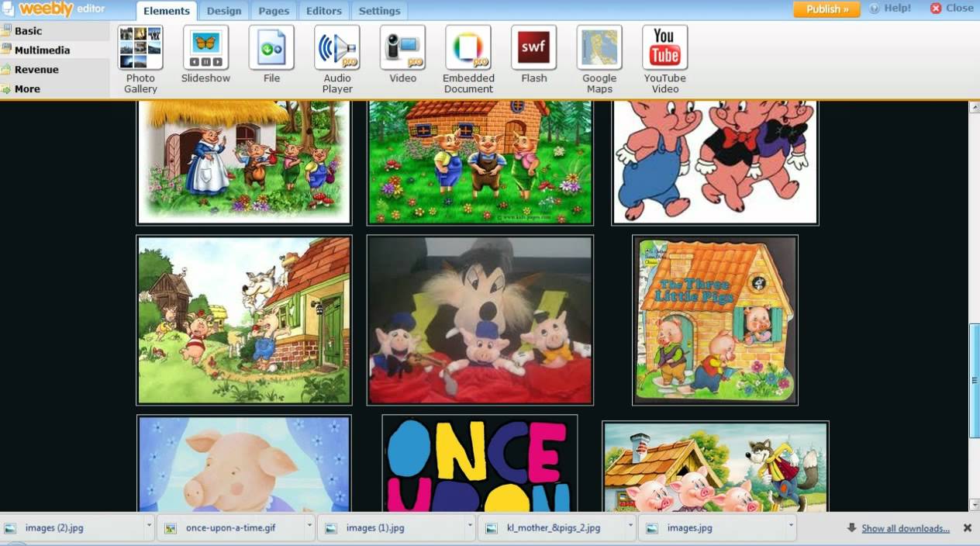Add a Photo Gallery element
The image size is (980, 546).
[140, 59]
